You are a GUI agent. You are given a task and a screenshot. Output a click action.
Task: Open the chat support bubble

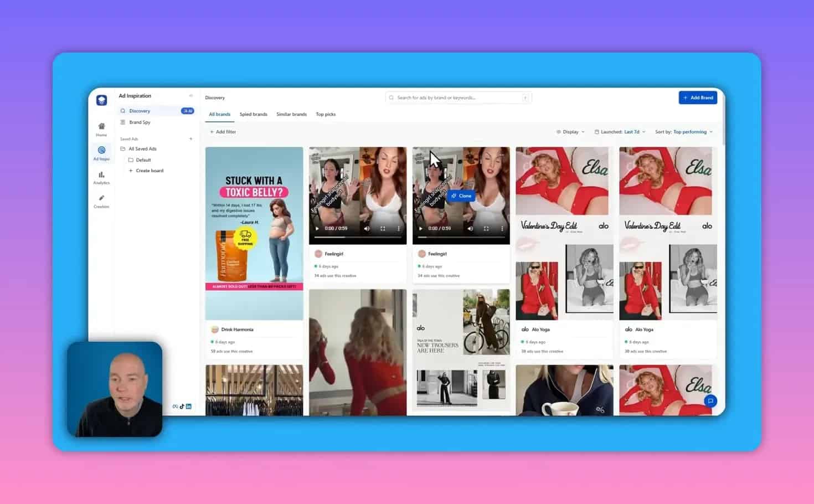[710, 401]
